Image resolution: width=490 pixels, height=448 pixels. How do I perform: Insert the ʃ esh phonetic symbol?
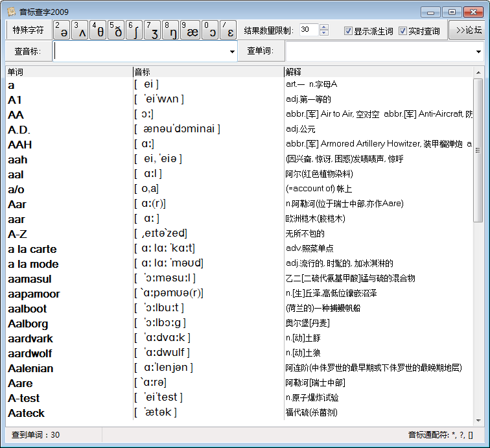point(134,30)
